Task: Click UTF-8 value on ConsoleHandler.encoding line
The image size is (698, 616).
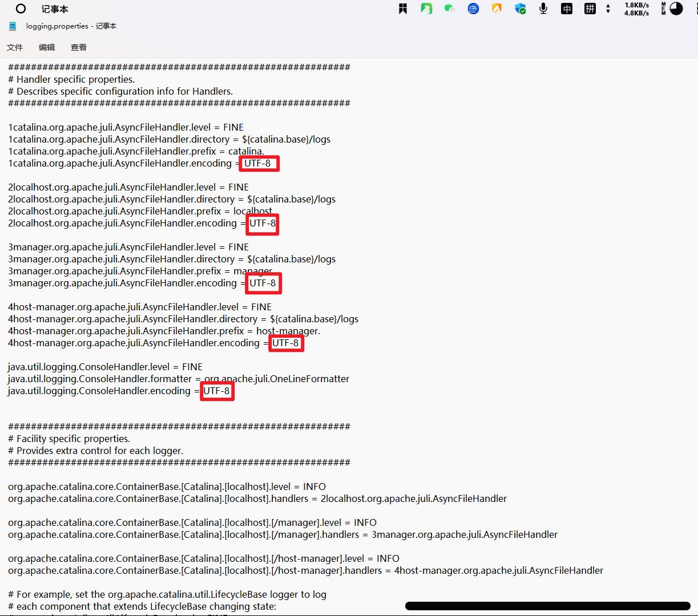Action: 217,391
